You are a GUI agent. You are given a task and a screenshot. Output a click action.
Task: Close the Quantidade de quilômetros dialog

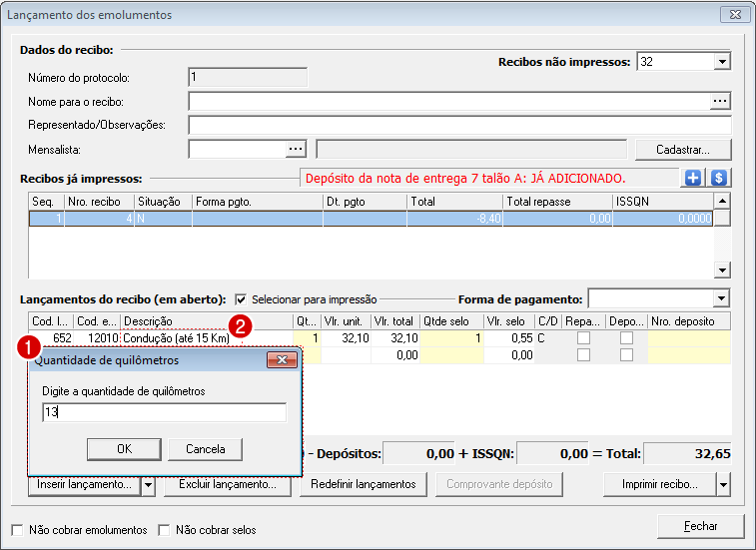point(282,359)
